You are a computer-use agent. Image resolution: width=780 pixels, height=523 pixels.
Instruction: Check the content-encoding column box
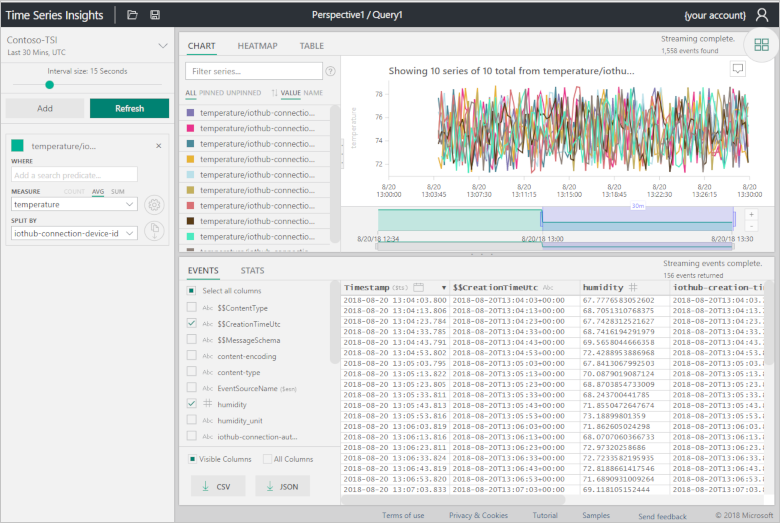tap(192, 355)
